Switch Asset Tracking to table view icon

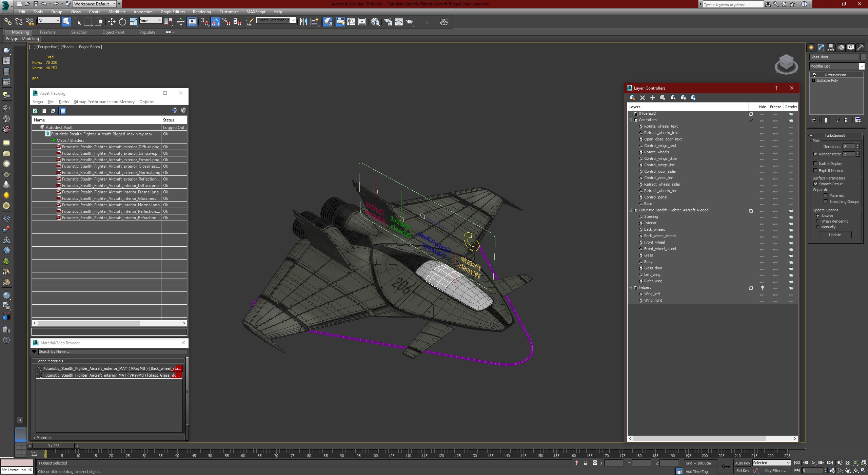(62, 111)
